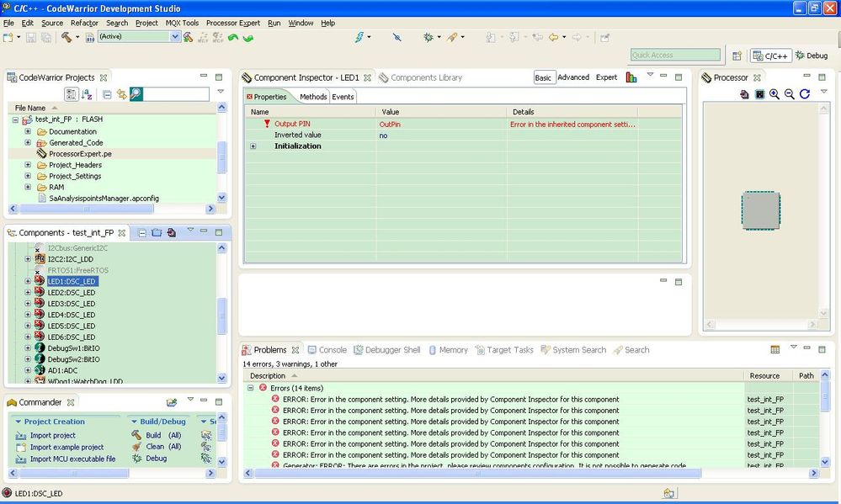Click the zoom in magnifier in Processor view
The width and height of the screenshot is (841, 504).
coord(774,94)
